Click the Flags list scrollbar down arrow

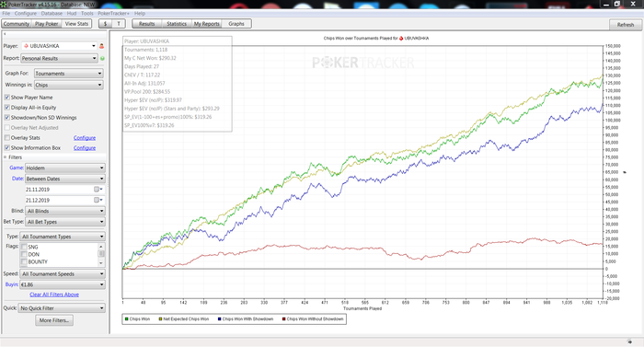pos(101,262)
